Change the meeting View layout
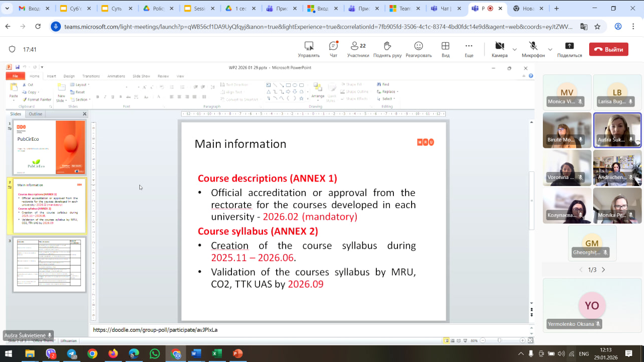Screen dimensions: 644x362 tap(445, 49)
